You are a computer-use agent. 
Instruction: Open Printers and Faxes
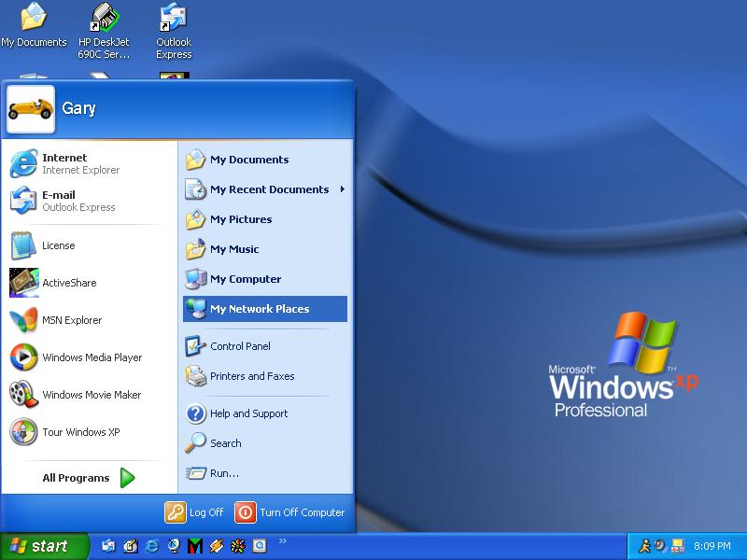pyautogui.click(x=265, y=376)
